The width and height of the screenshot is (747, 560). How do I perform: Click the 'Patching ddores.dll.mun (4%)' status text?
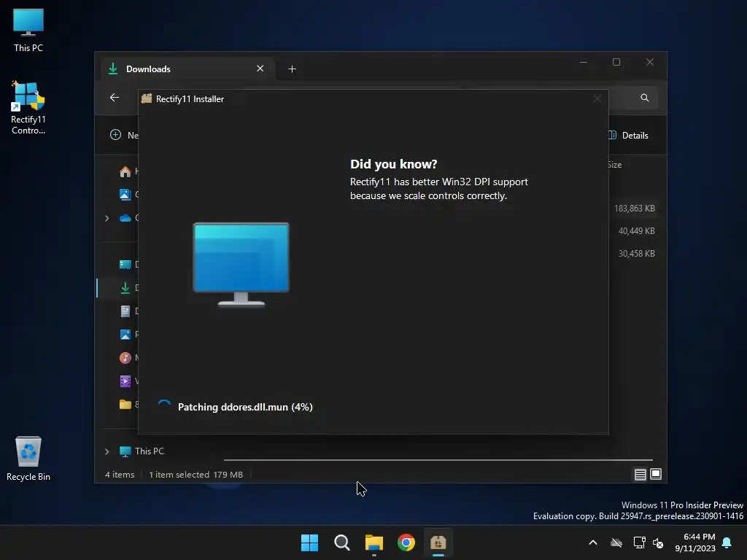pos(245,407)
